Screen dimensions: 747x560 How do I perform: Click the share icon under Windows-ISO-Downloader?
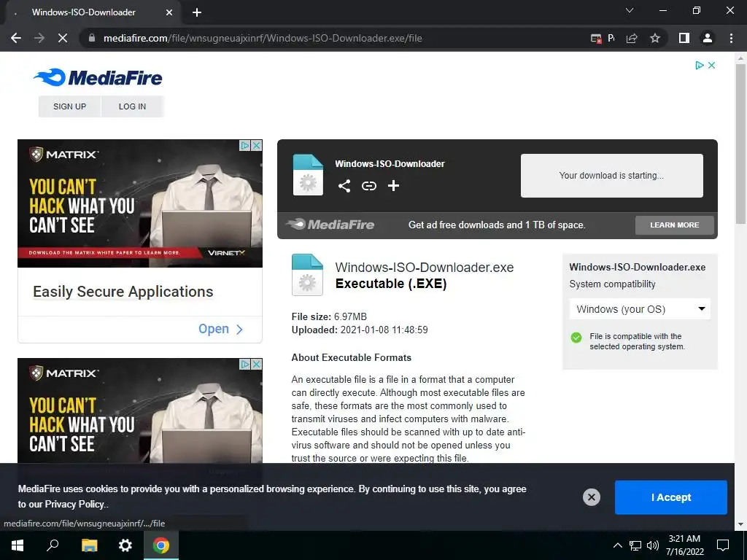pos(344,186)
